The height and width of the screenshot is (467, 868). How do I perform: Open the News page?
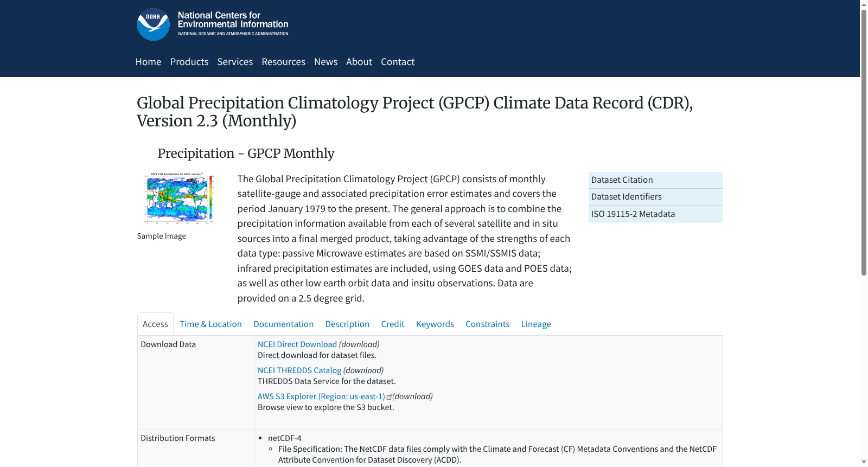tap(325, 62)
